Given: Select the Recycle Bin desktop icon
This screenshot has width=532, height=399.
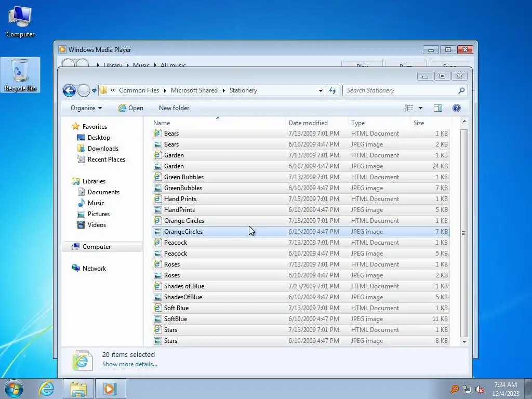Looking at the screenshot, I should click(20, 75).
